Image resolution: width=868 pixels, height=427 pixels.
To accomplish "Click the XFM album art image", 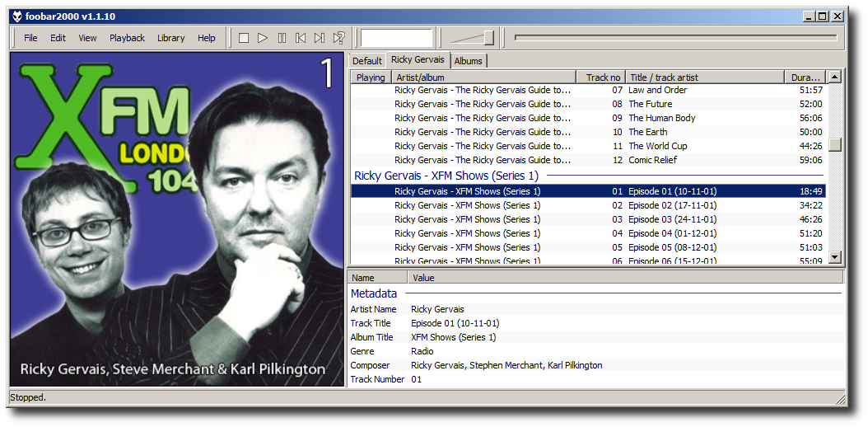I will [x=177, y=219].
